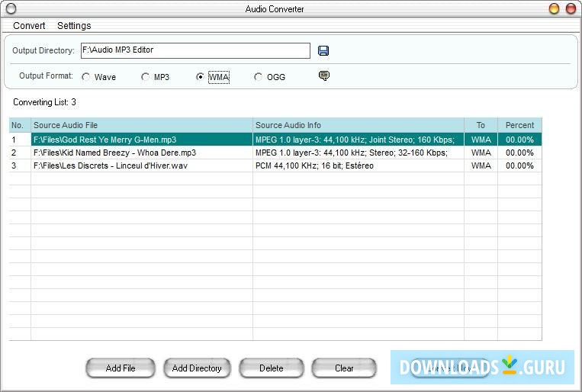Click row number 2 cell

[x=20, y=153]
